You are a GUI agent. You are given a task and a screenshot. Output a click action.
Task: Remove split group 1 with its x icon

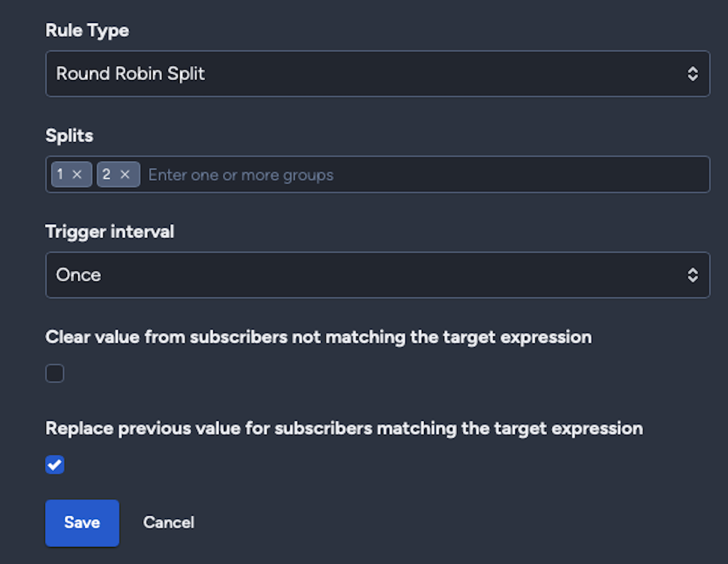[x=77, y=175]
